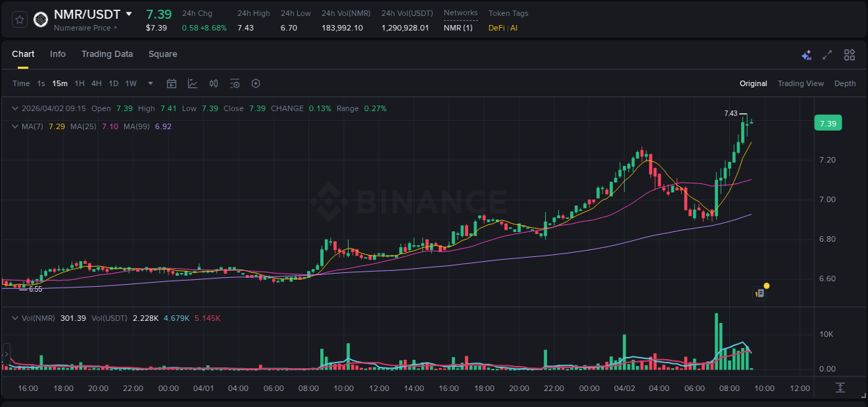Viewport: 868px width, 407px height.
Task: Open the indicator list settings icon
Action: tap(234, 83)
